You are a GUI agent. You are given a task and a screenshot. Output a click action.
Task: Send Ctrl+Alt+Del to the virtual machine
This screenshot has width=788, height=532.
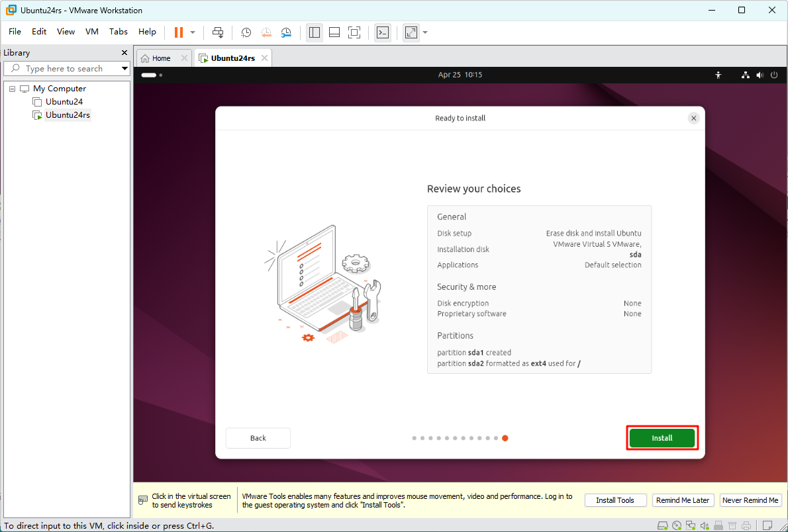tap(218, 32)
